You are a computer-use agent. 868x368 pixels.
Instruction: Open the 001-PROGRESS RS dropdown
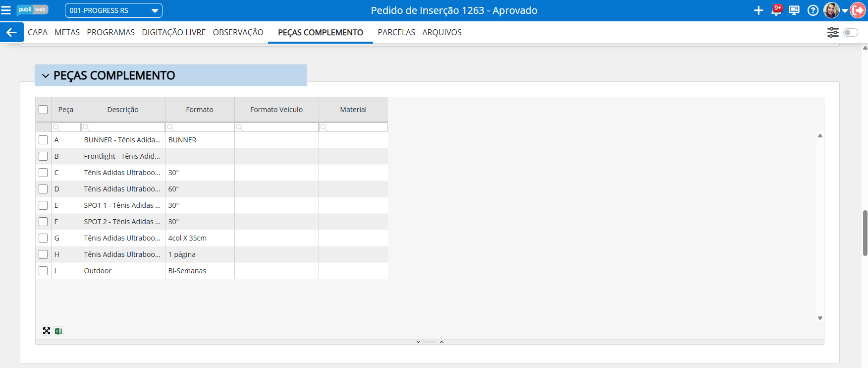(113, 10)
